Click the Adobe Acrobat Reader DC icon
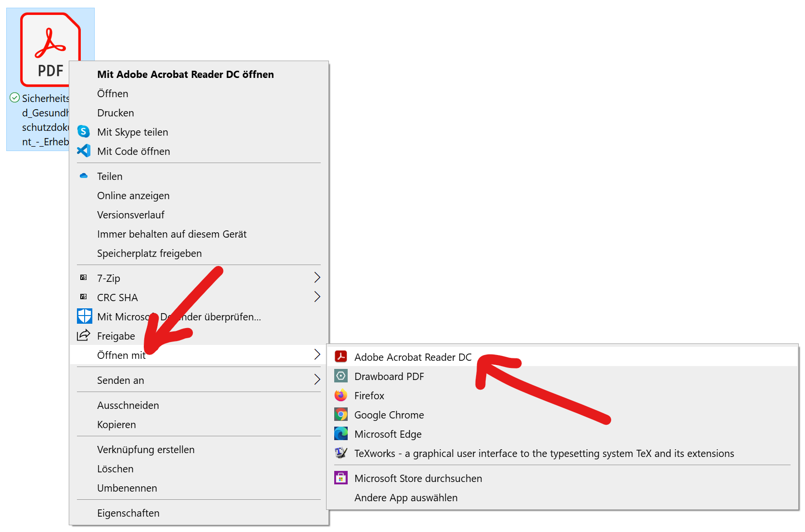The width and height of the screenshot is (805, 532). click(x=341, y=356)
